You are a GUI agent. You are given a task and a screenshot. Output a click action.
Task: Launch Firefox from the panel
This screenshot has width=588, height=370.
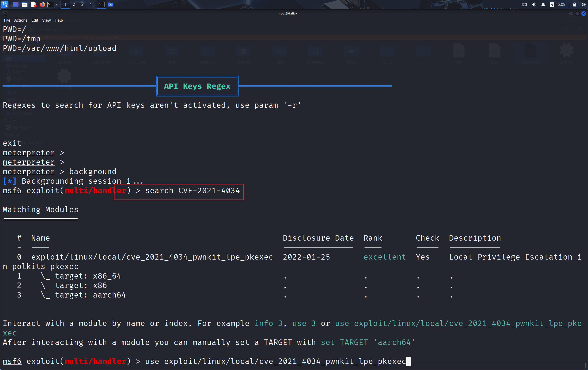coord(42,4)
